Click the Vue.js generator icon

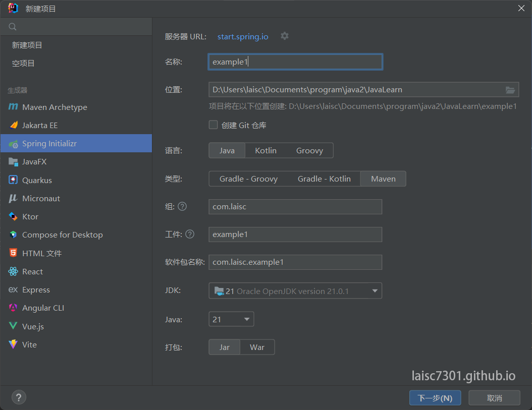(x=13, y=326)
